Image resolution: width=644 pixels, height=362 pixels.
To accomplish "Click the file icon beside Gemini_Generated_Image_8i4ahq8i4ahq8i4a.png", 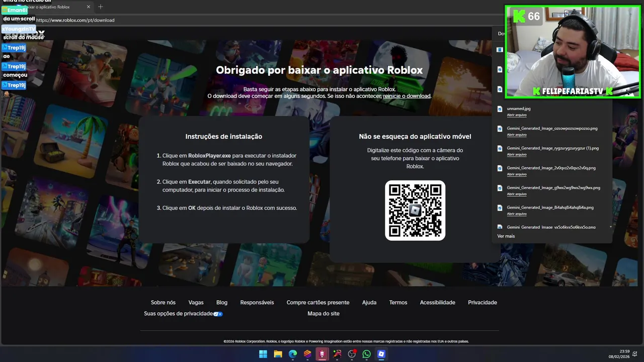I will tap(500, 208).
